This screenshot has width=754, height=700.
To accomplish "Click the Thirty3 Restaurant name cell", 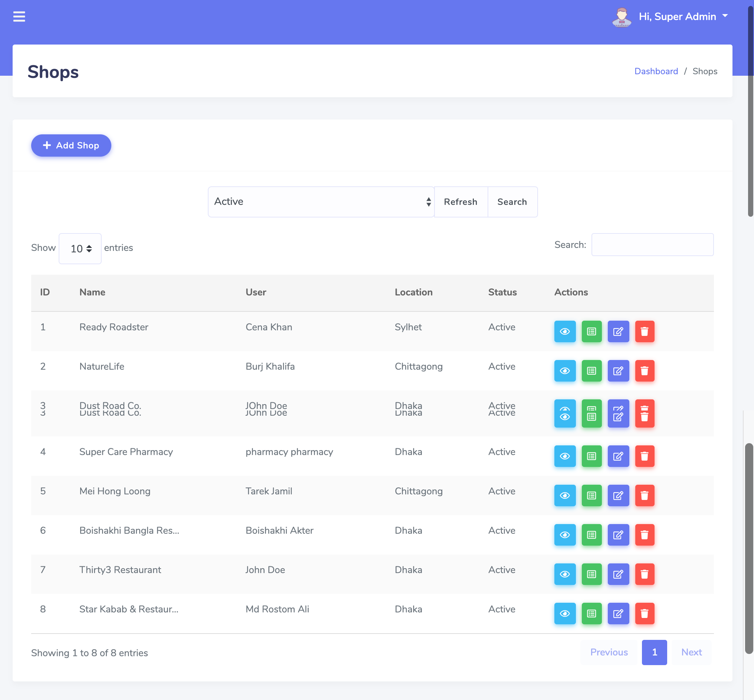I will click(120, 570).
